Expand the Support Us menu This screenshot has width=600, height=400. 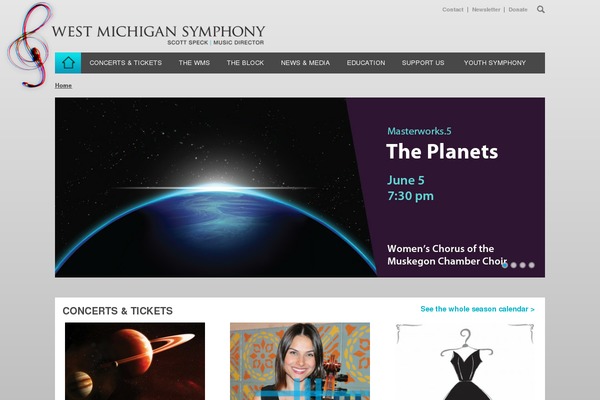(x=423, y=63)
